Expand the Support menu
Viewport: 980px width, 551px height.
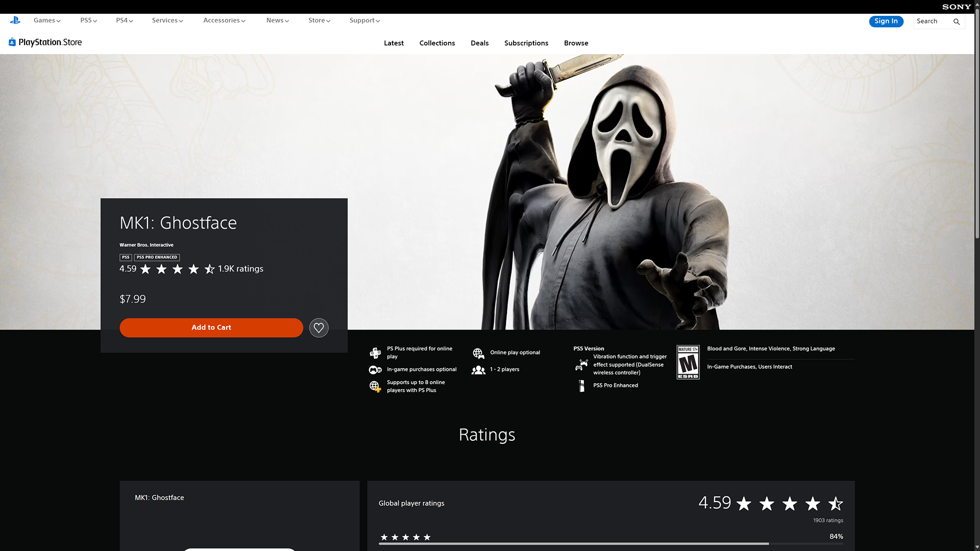pos(364,20)
